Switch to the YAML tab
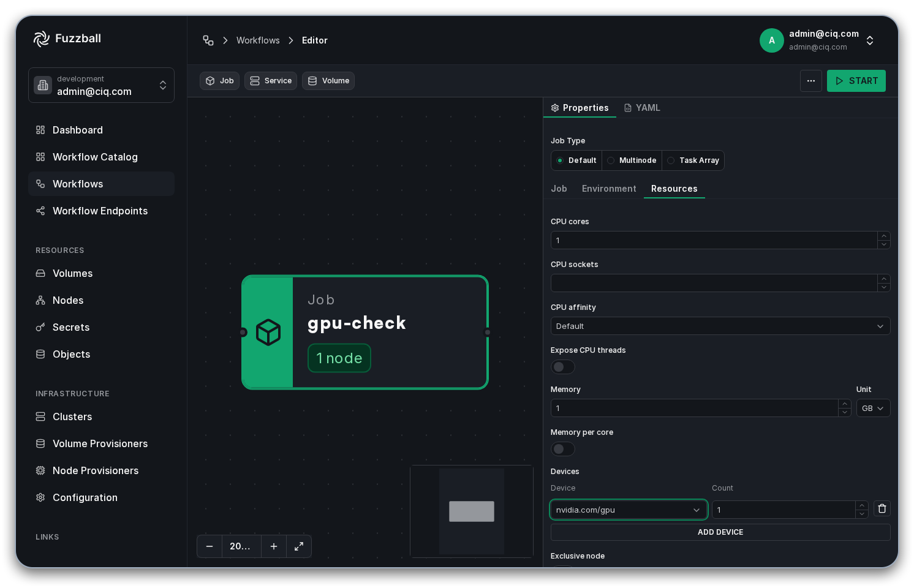This screenshot has width=914, height=588. pos(642,108)
